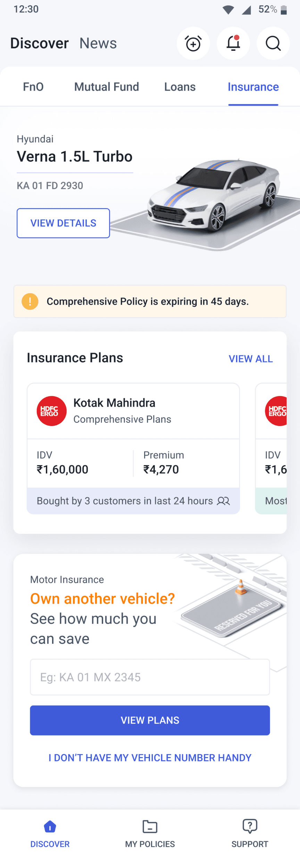Focus the vehicle number input field
Screen dimensions: 300x868
[150, 677]
